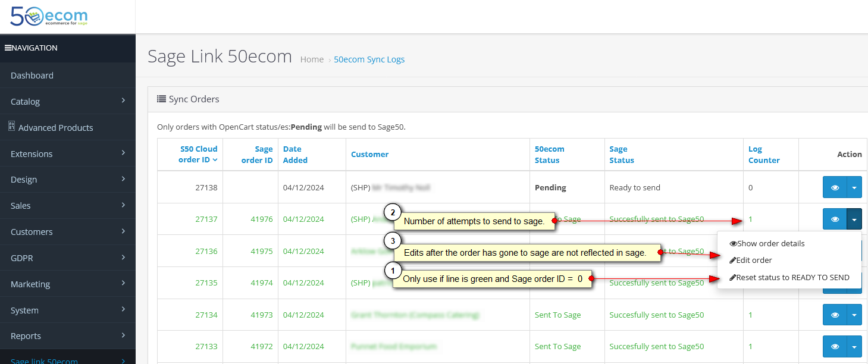Click the Ready to send status text
This screenshot has height=364, width=868.
click(635, 187)
